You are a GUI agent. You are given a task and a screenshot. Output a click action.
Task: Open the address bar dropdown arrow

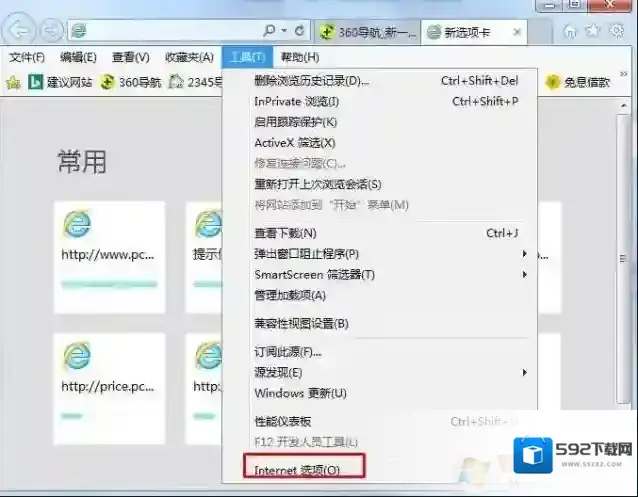(x=284, y=31)
